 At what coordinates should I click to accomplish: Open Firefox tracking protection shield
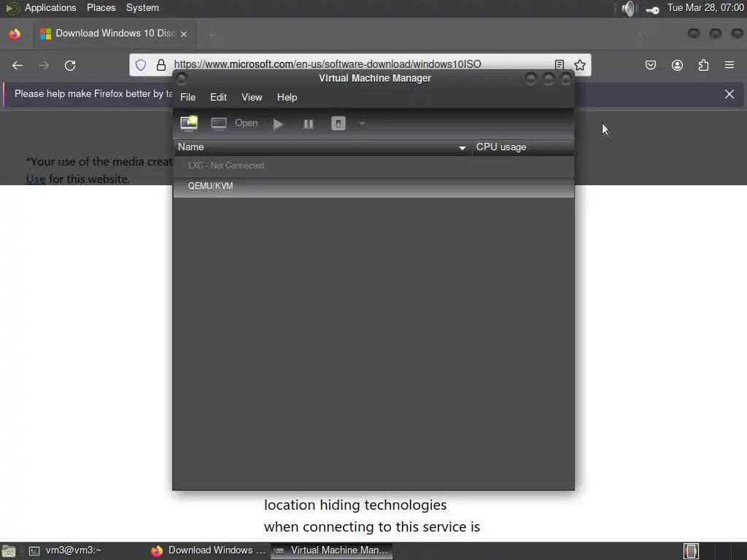[141, 65]
